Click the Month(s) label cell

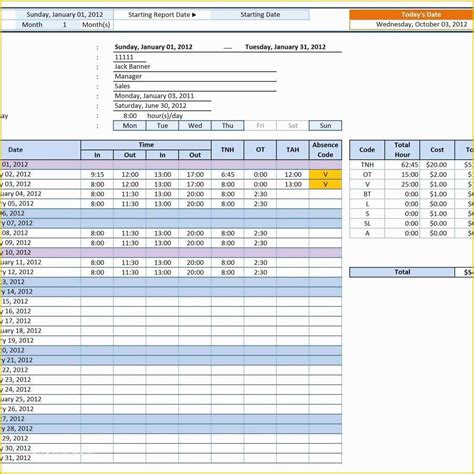click(x=96, y=25)
